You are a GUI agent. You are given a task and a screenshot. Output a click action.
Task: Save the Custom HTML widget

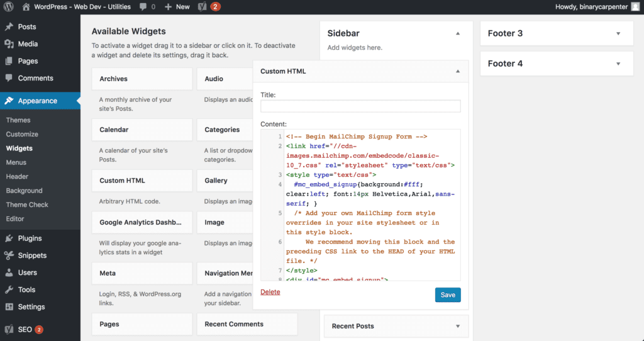(x=448, y=295)
